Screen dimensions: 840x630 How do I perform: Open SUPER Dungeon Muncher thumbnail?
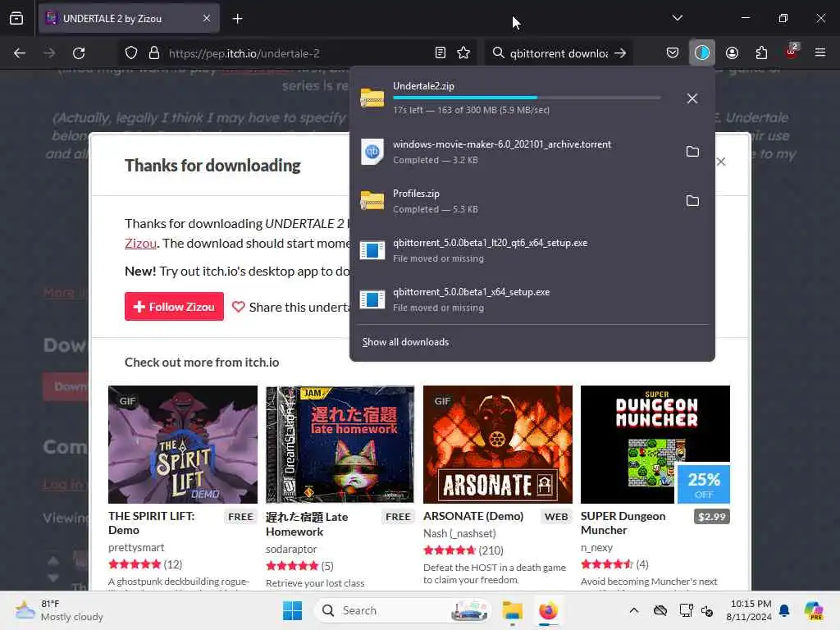click(x=655, y=444)
